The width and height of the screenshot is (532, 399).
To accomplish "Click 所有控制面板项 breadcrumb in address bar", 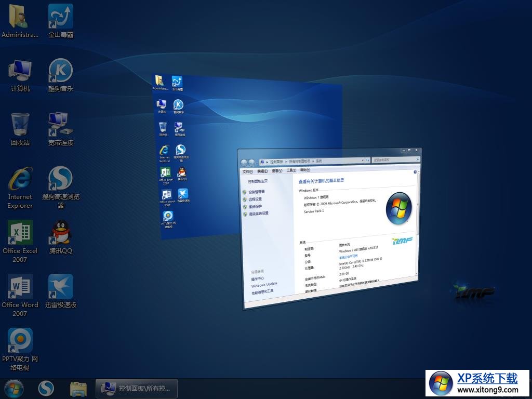I will (300, 161).
